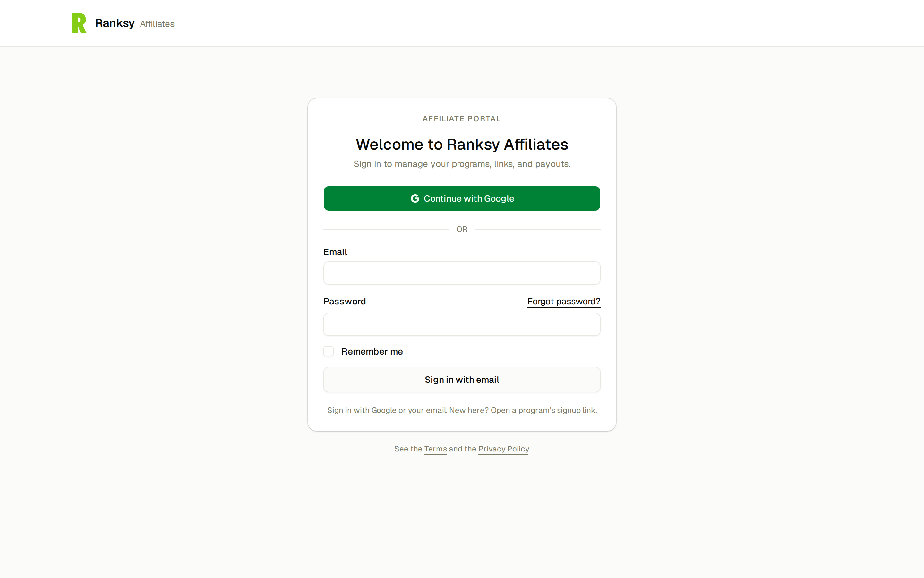Focus the Password input field
The height and width of the screenshot is (578, 924).
[462, 324]
